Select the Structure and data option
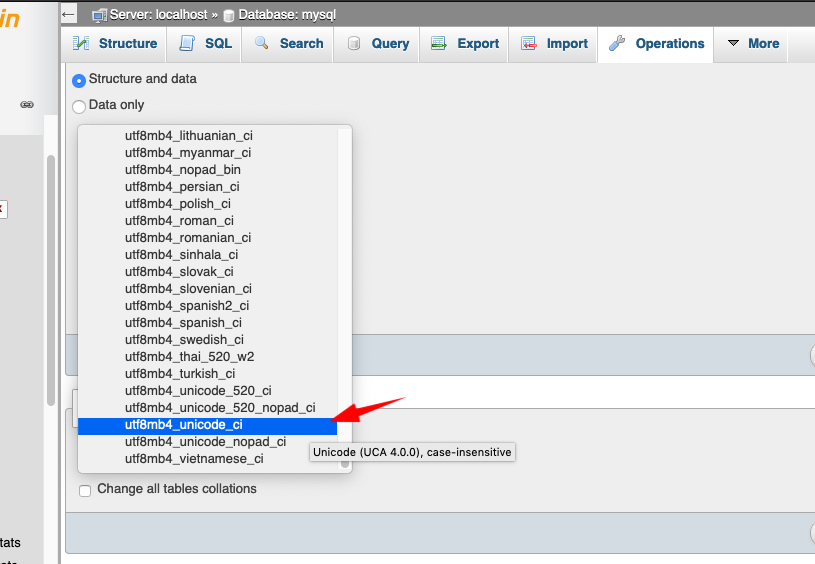Viewport: 815px width, 564px height. pyautogui.click(x=79, y=81)
